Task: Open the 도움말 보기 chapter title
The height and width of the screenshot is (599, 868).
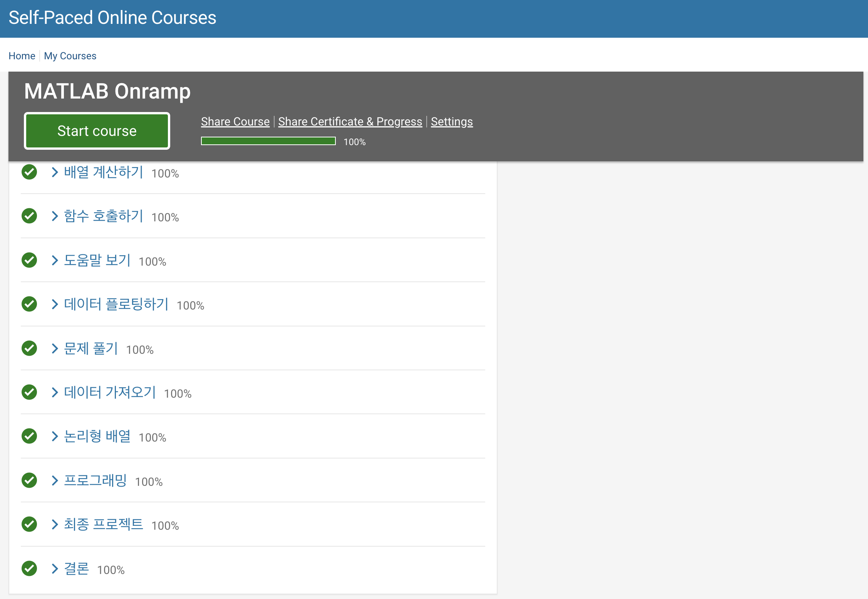Action: (97, 260)
